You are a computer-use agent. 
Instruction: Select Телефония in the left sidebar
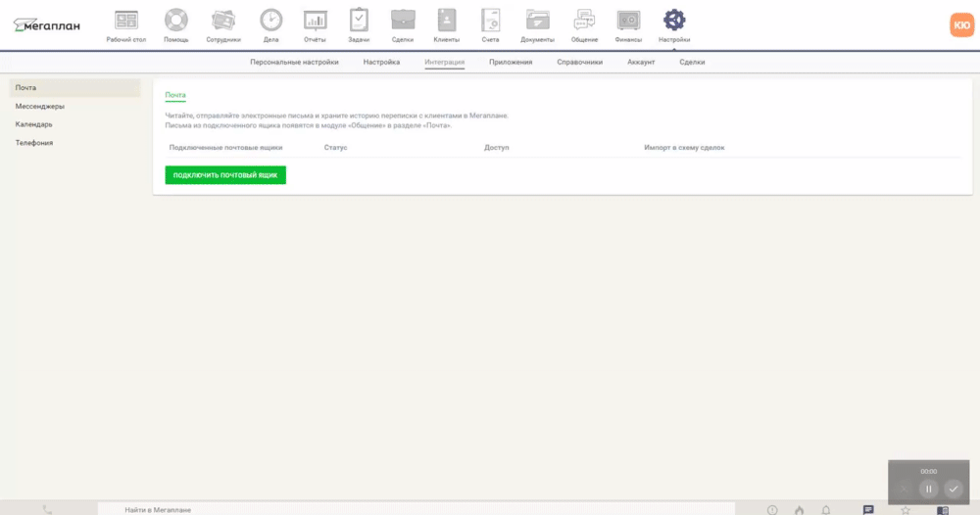click(x=34, y=142)
